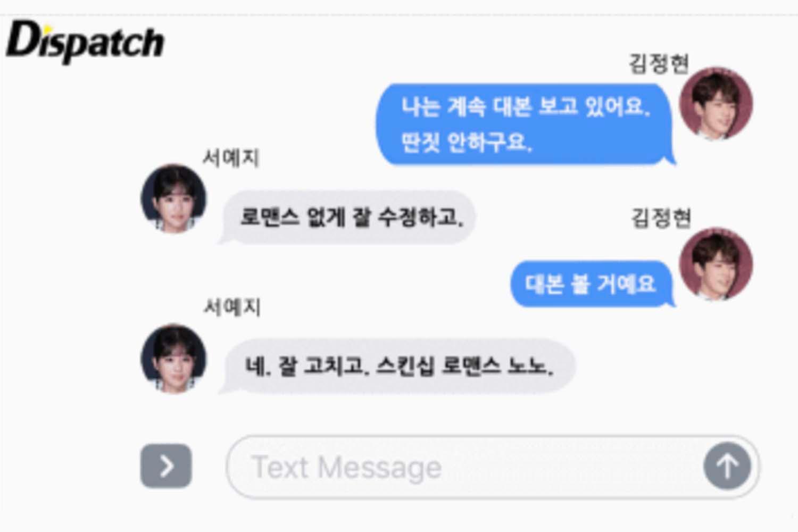This screenshot has height=532, width=798.
Task: Select the blue bubble '대본 볼 거예요'
Action: [593, 284]
